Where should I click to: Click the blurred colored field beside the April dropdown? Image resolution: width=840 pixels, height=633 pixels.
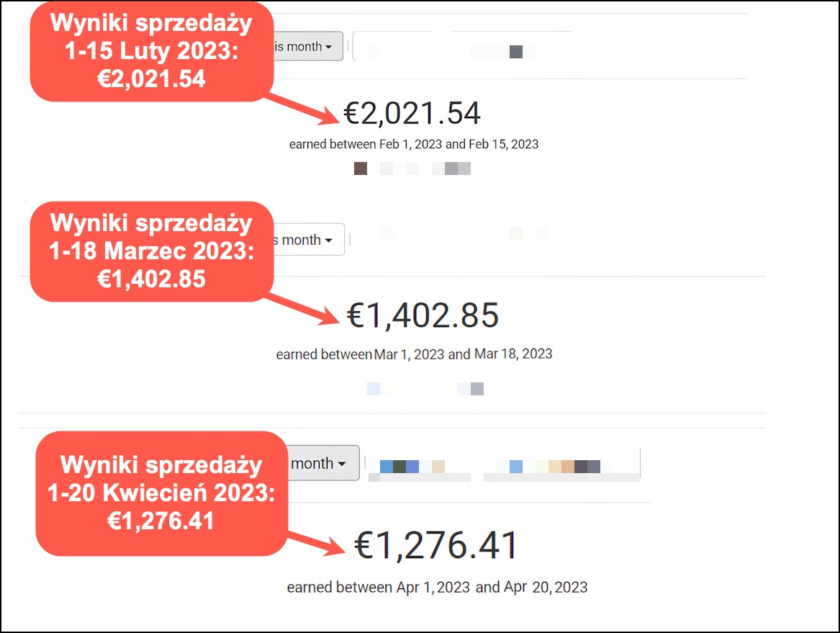click(x=502, y=467)
